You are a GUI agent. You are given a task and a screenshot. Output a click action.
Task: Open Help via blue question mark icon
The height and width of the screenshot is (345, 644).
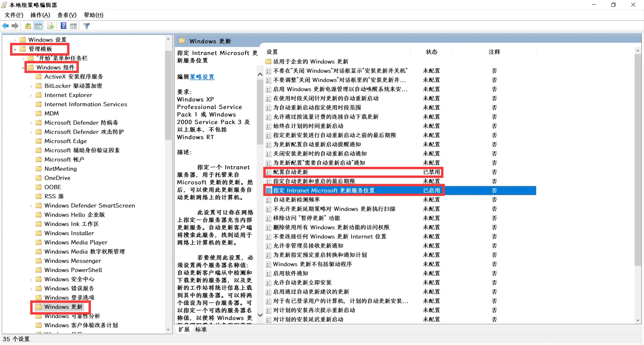point(63,26)
